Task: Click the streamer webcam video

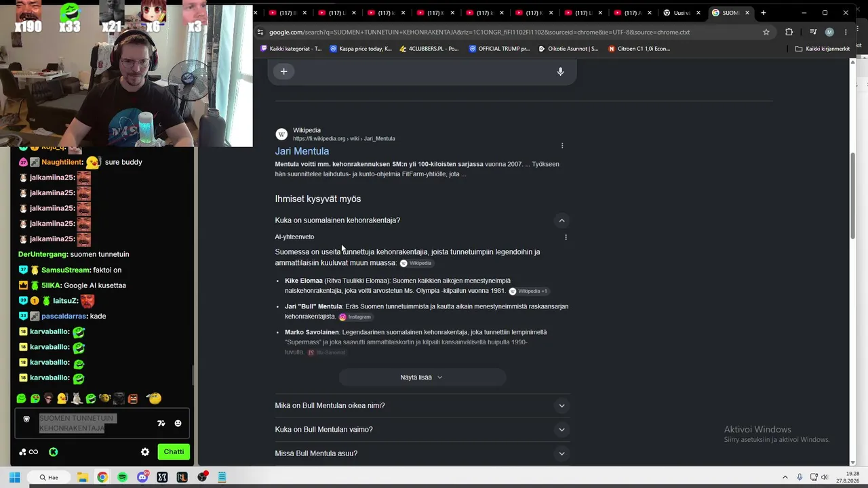Action: click(126, 73)
